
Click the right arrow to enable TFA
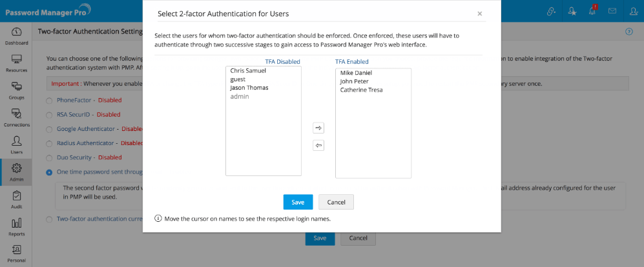(318, 128)
